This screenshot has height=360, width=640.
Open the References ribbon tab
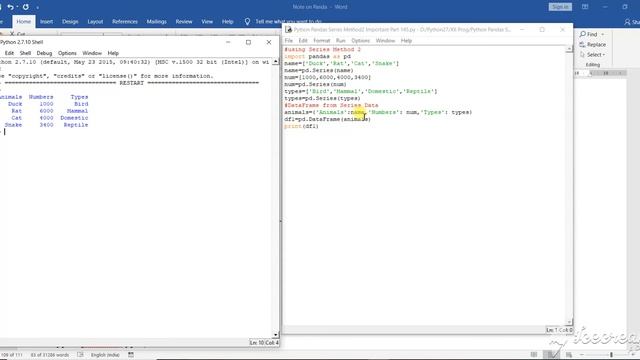pos(125,22)
